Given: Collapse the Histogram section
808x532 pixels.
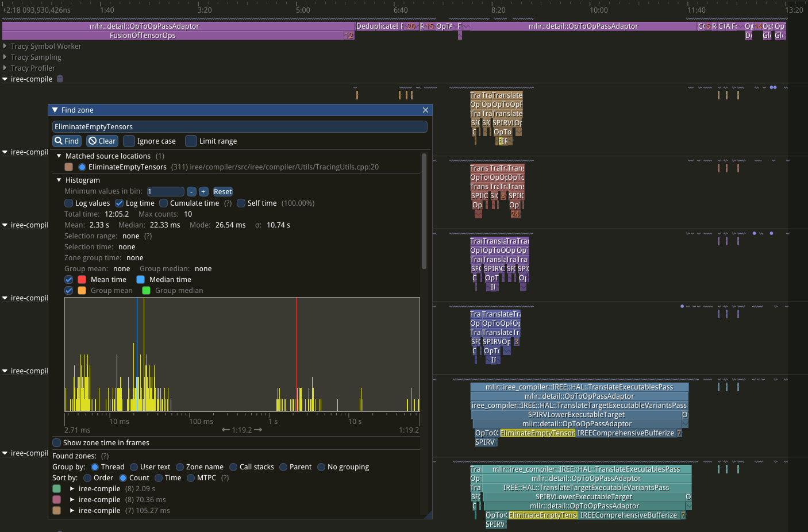Looking at the screenshot, I should click(x=59, y=180).
